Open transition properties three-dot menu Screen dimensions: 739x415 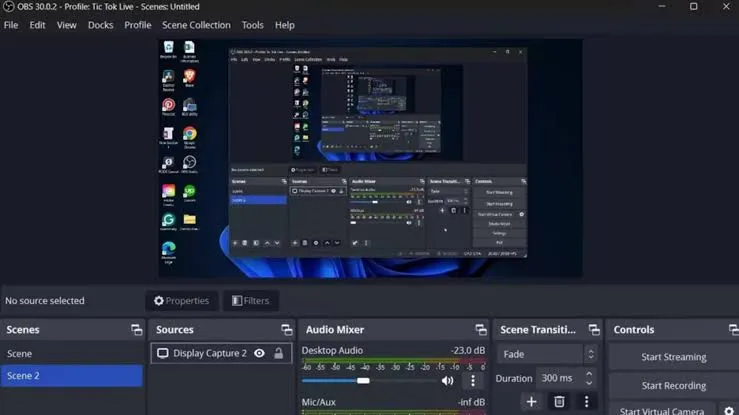pyautogui.click(x=586, y=402)
